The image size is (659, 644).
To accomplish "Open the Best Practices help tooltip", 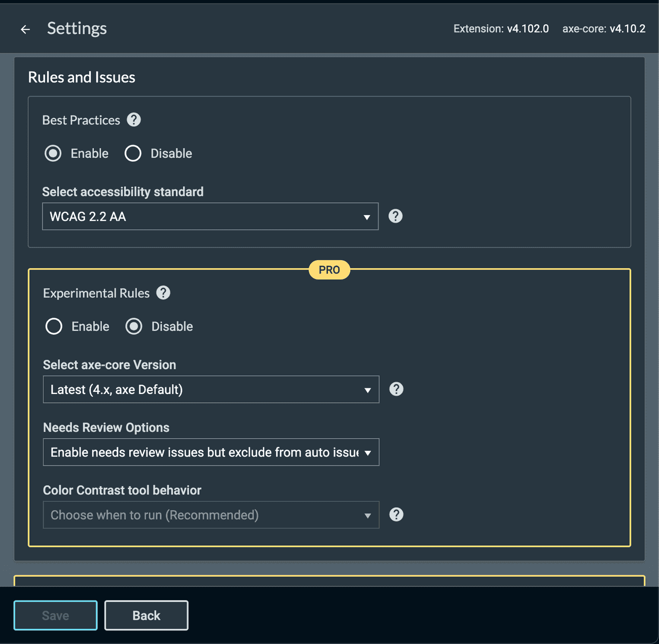I will pyautogui.click(x=133, y=120).
